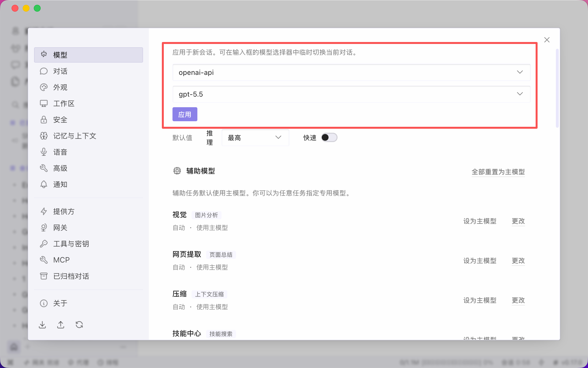
Task: Click the microphone icon for 语音
Action: 44,152
